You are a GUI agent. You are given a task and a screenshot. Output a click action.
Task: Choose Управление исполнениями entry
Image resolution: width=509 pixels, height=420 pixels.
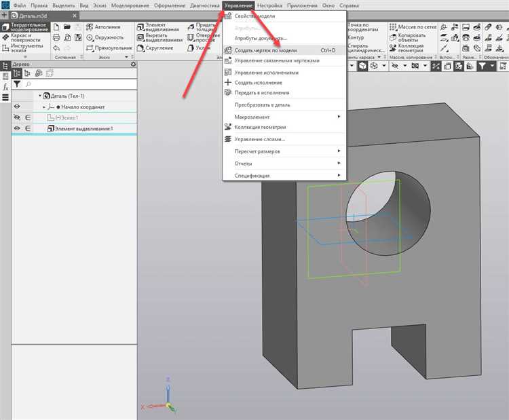[x=284, y=73]
